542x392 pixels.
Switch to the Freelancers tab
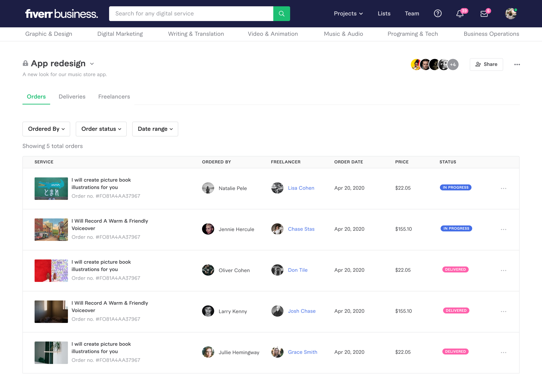coord(114,96)
